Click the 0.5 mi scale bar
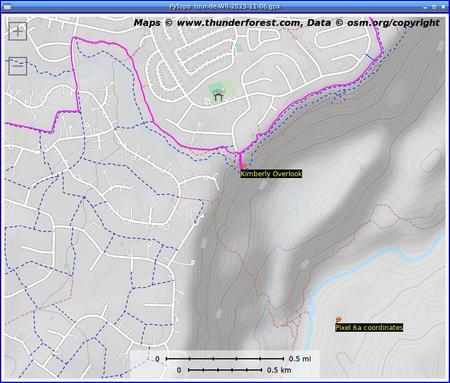450x383 pixels. (x=225, y=359)
